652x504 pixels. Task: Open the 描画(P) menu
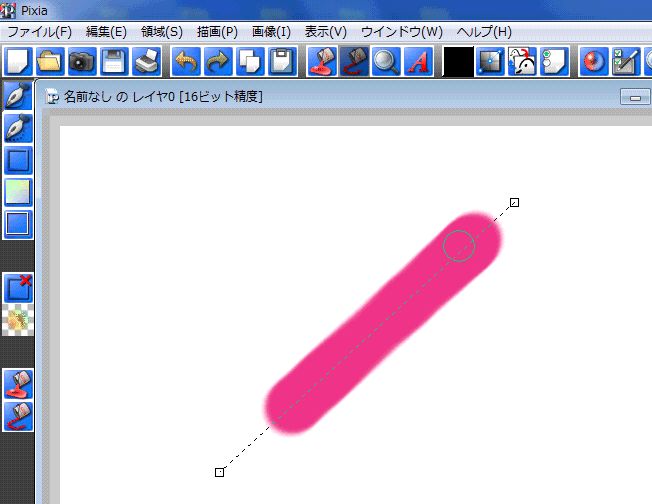(x=217, y=32)
